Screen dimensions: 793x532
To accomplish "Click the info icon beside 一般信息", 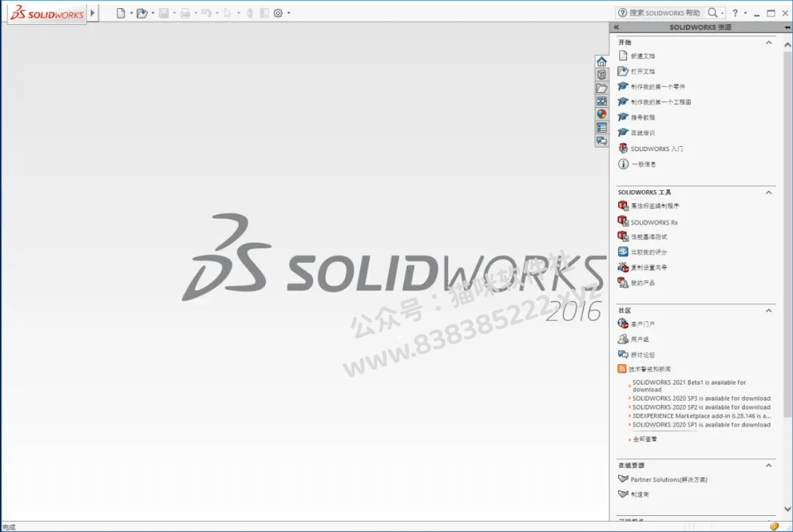I will coord(623,164).
